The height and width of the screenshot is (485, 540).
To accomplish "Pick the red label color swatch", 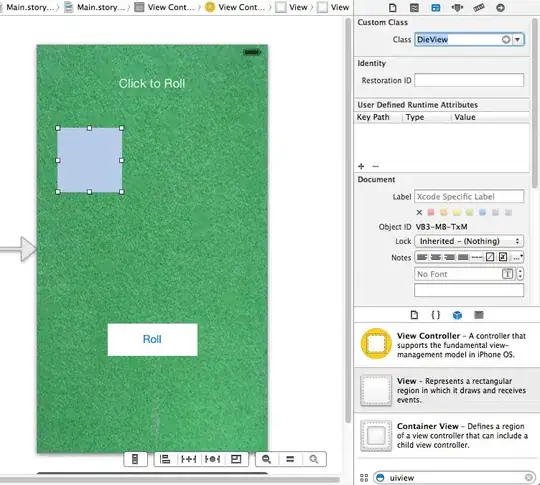I will pos(430,212).
